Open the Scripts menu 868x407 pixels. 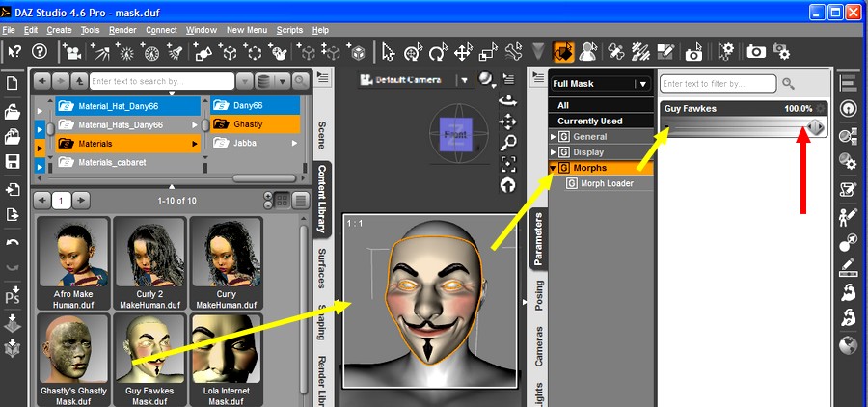(289, 30)
